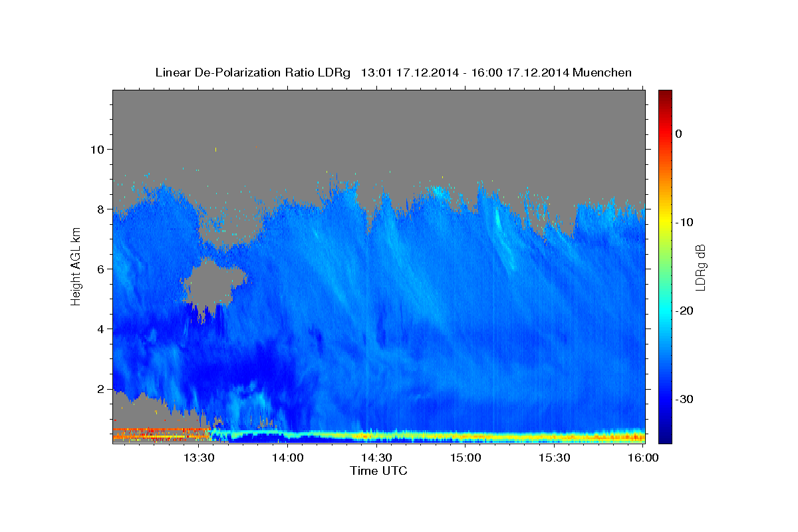Click the '14:30' time axis label
The image size is (798, 532).
(376, 458)
